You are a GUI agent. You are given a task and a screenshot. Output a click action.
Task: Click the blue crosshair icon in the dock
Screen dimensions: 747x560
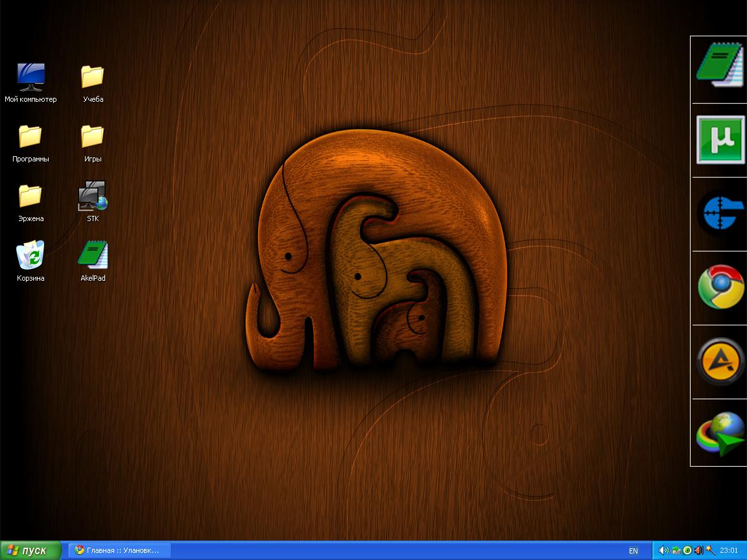(720, 213)
